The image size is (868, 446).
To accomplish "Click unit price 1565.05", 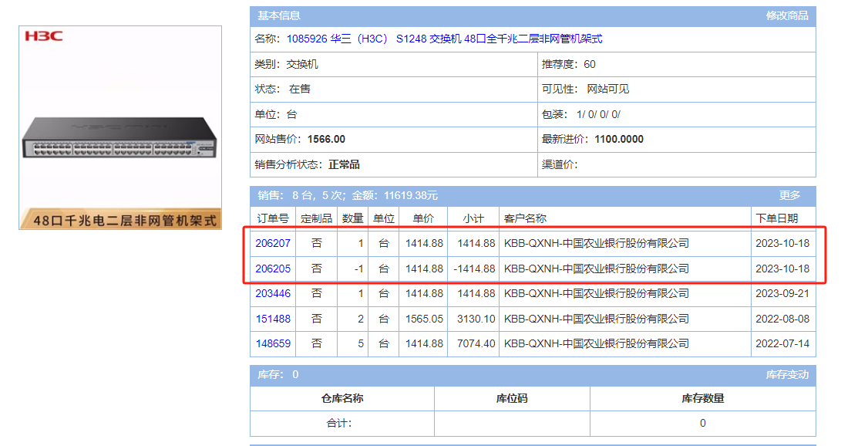I will (x=424, y=319).
